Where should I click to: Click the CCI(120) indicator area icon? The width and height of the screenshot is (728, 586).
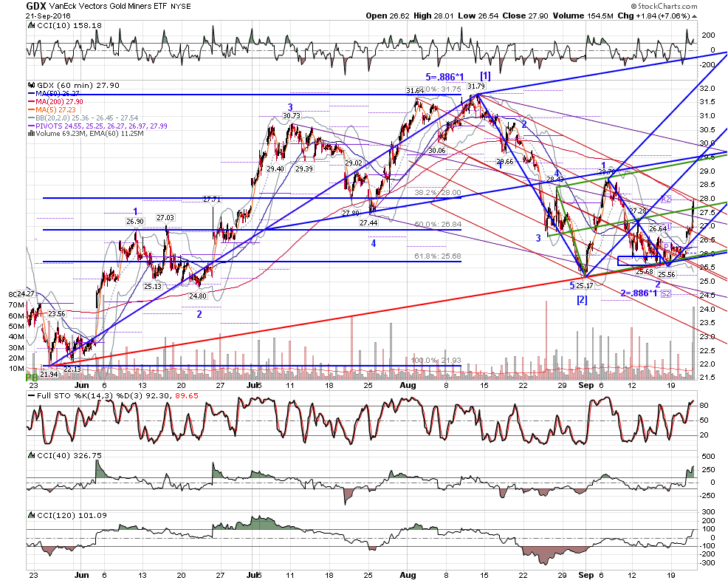click(x=32, y=515)
